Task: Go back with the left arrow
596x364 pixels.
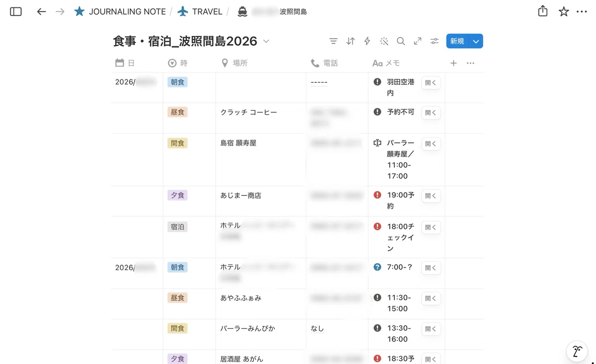Action: tap(42, 11)
